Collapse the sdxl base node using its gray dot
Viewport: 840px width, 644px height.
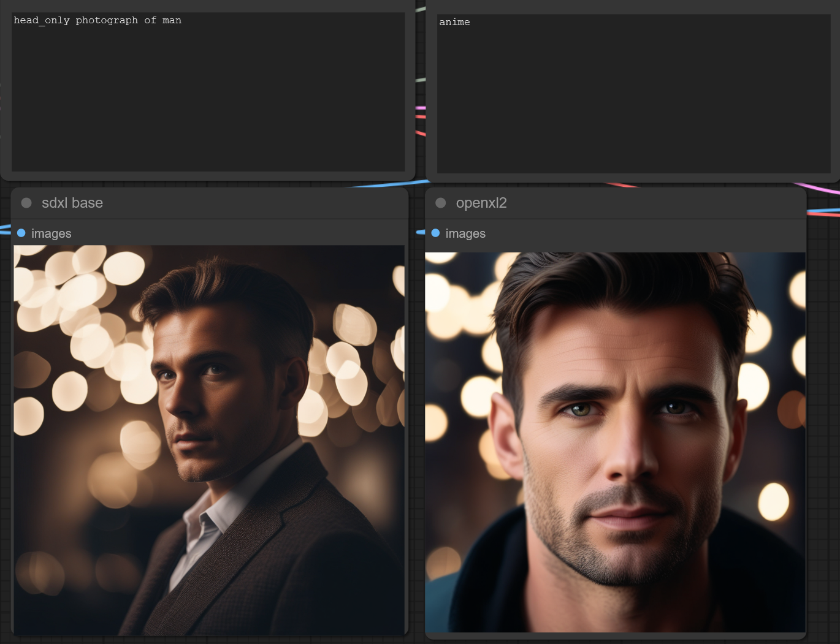coord(26,203)
